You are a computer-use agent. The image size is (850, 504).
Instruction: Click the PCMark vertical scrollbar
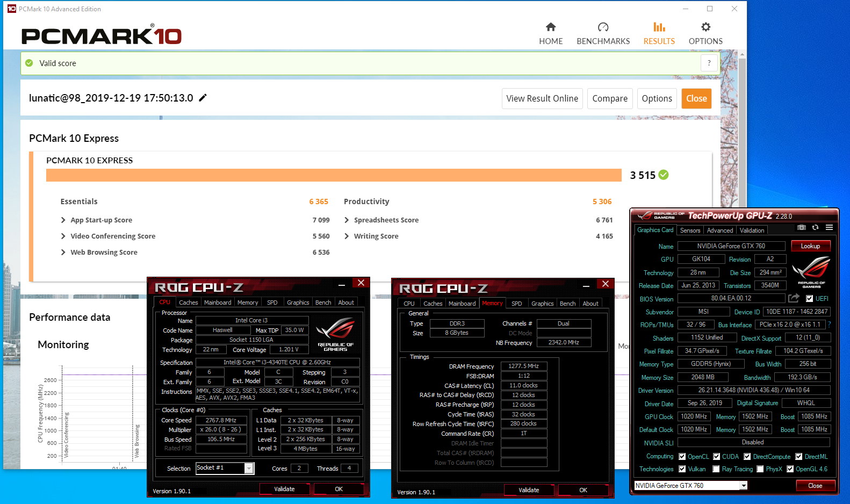[742, 260]
